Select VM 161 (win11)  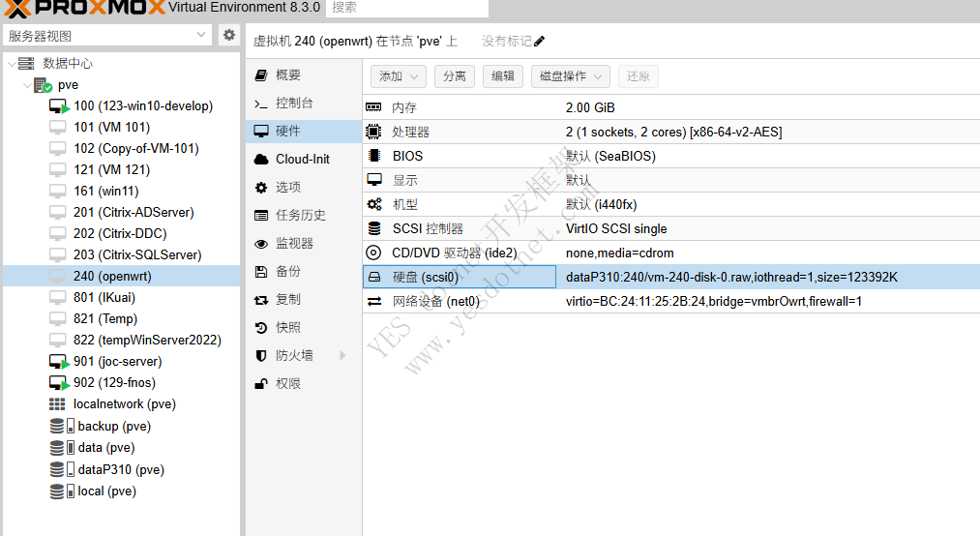(106, 192)
